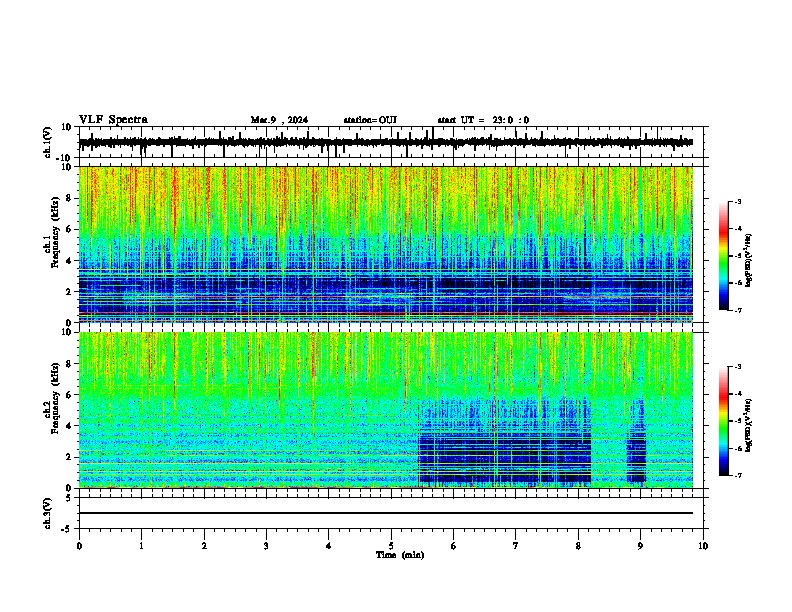Click the "start UT = 23:0 :0" text

[x=483, y=120]
